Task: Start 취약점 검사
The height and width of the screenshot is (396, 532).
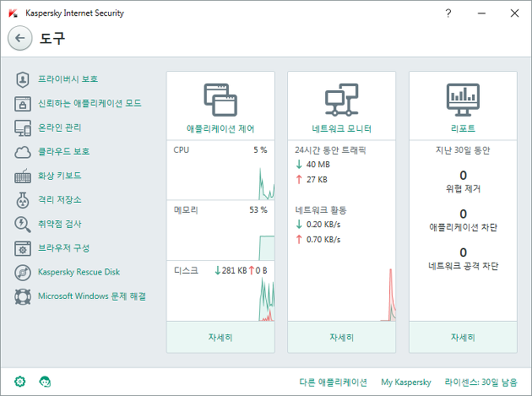Action: pyautogui.click(x=59, y=224)
